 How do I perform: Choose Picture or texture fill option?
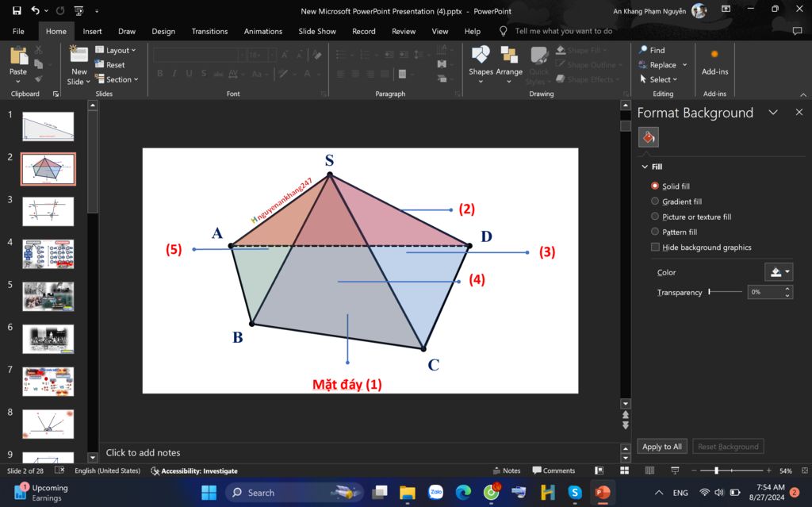(655, 217)
